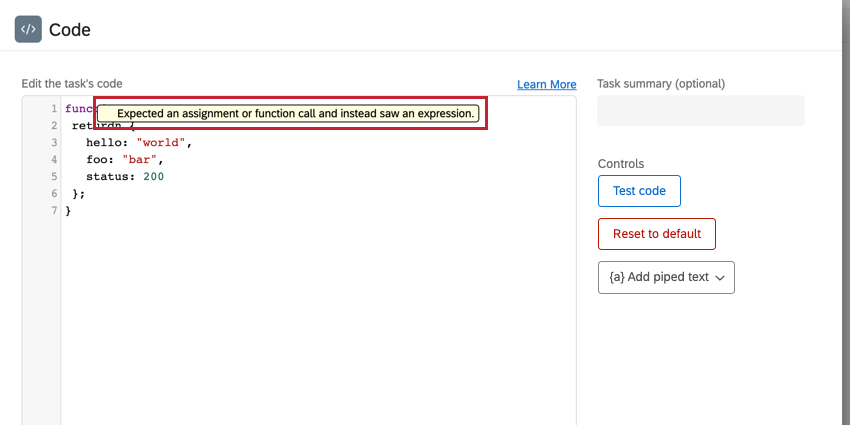Select line number 5 in the gutter
Screen dimensions: 850x425
[53, 177]
